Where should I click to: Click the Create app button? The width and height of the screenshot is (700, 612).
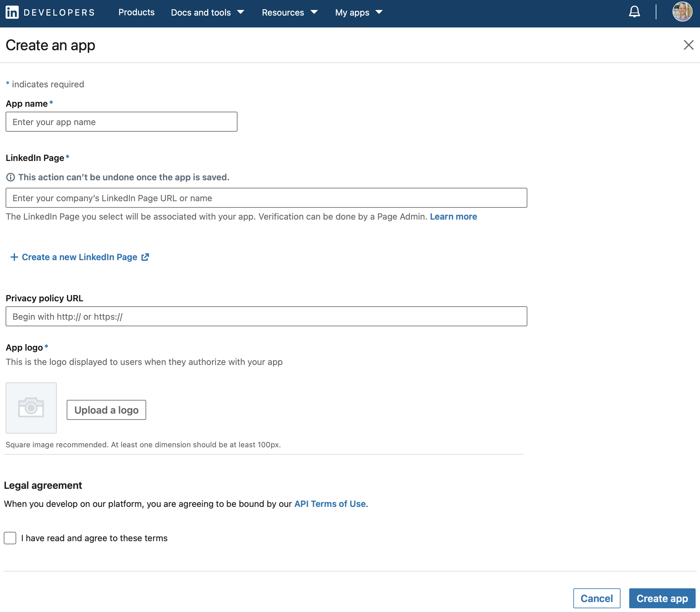point(661,598)
